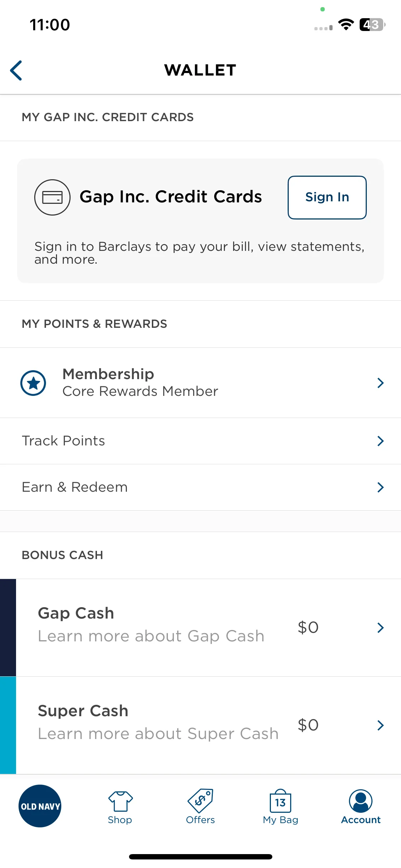Open the Super Cash chevron
The width and height of the screenshot is (401, 868).
point(381,725)
